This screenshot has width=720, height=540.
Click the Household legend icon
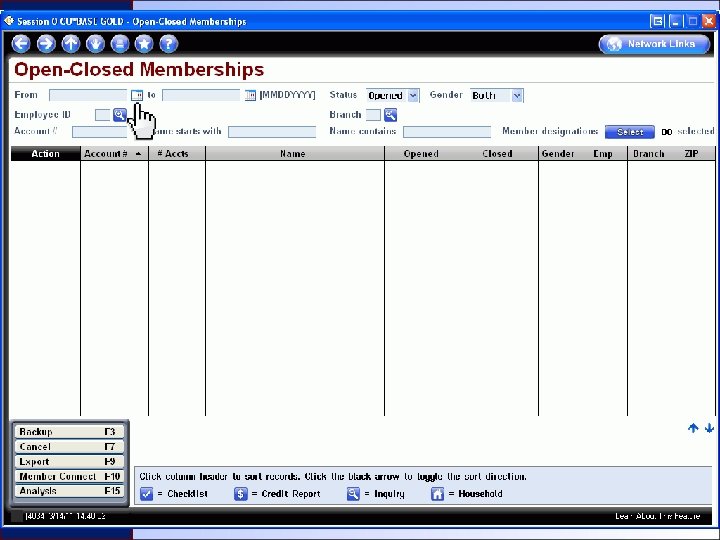point(438,494)
